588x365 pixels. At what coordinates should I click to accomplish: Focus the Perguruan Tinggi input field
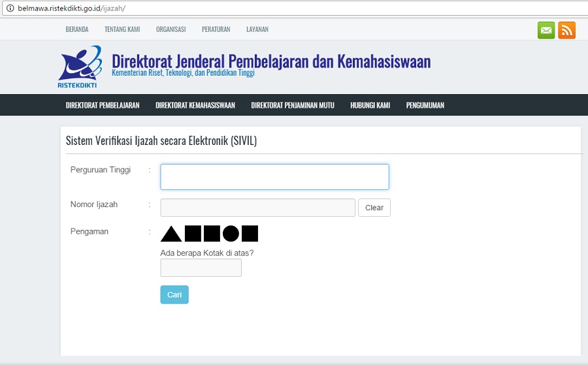point(274,177)
